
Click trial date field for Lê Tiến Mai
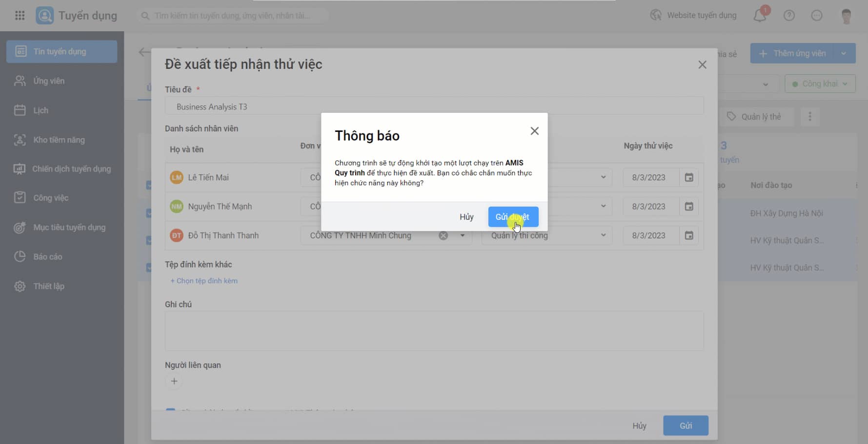click(x=651, y=177)
